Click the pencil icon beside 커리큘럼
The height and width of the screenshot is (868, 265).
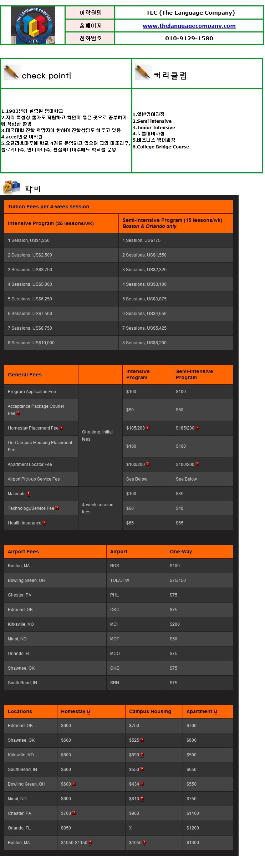[x=143, y=72]
